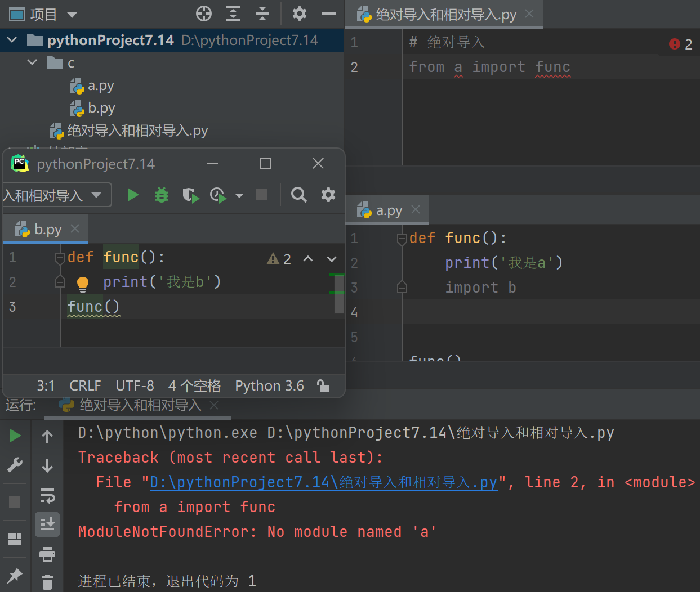Run the program with green play button
The width and height of the screenshot is (700, 592).
[133, 195]
